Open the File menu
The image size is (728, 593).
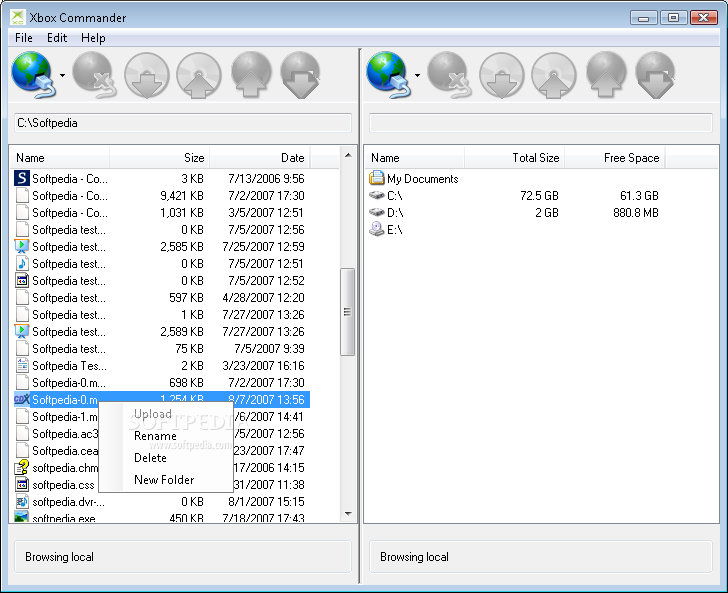coord(24,38)
